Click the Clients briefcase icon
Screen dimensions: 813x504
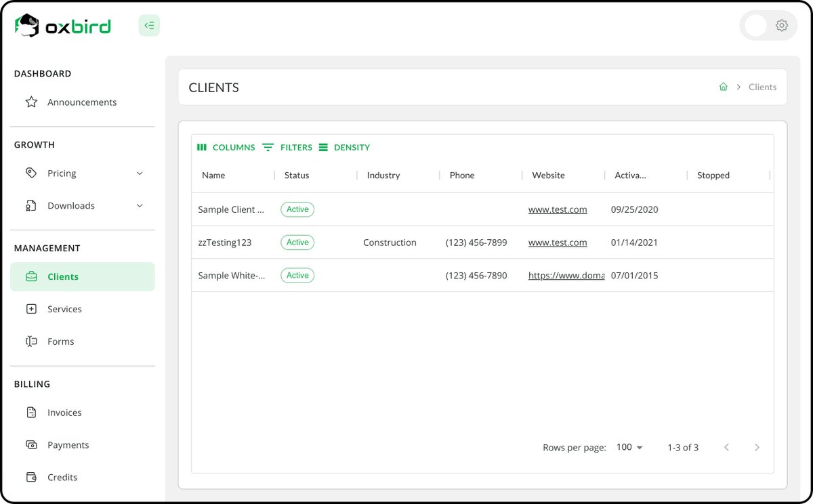click(x=31, y=276)
